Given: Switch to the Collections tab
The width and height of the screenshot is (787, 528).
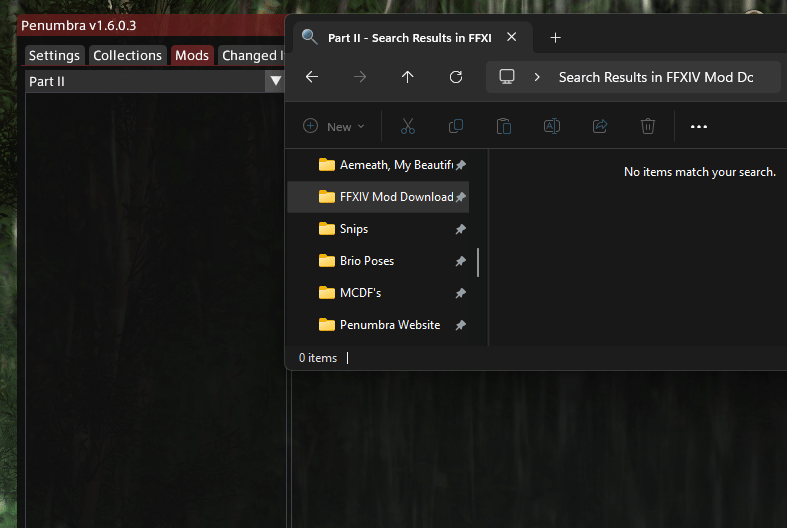Looking at the screenshot, I should [x=127, y=55].
